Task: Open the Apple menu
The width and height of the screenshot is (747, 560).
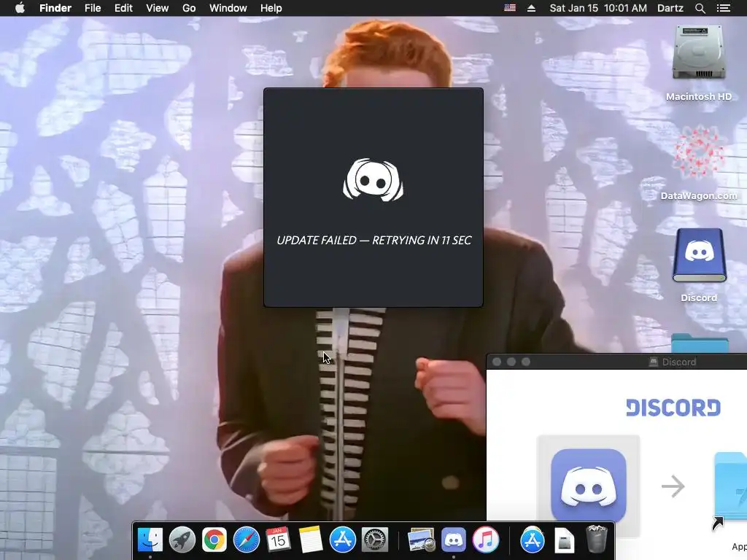Action: 20,8
